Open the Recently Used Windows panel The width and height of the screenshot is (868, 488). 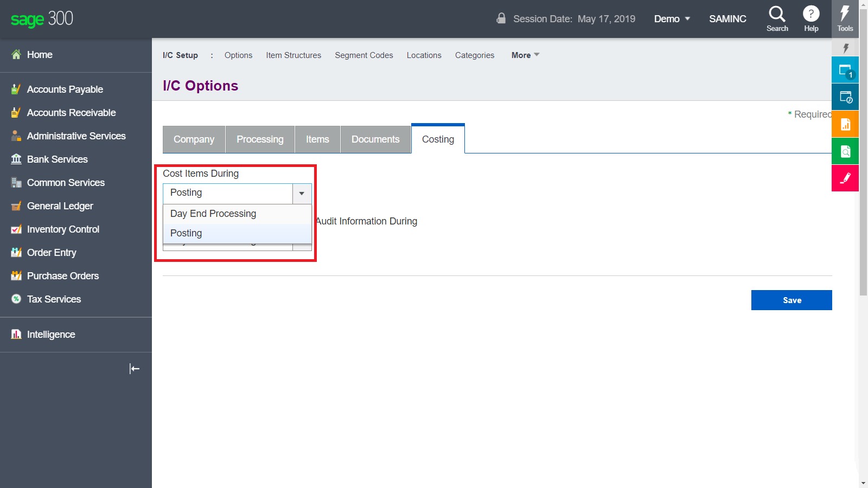point(845,97)
